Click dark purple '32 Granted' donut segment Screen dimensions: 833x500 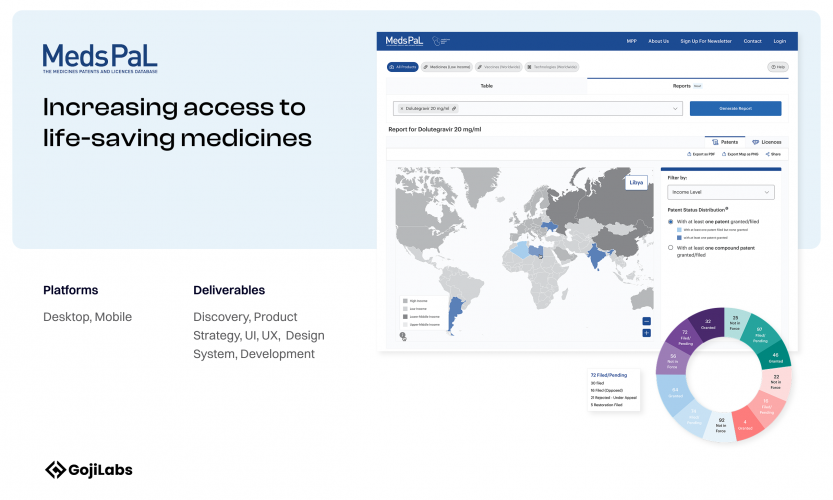708,324
